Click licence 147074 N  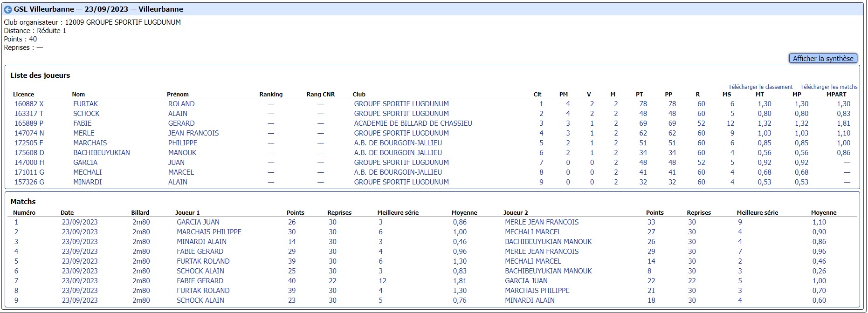29,133
